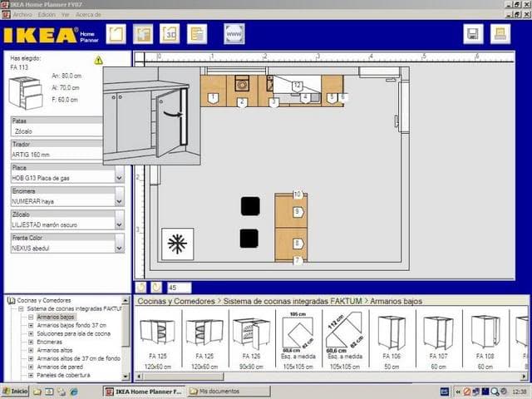The width and height of the screenshot is (532, 399).
Task: Open the Placa dropdown
Action: (x=119, y=177)
